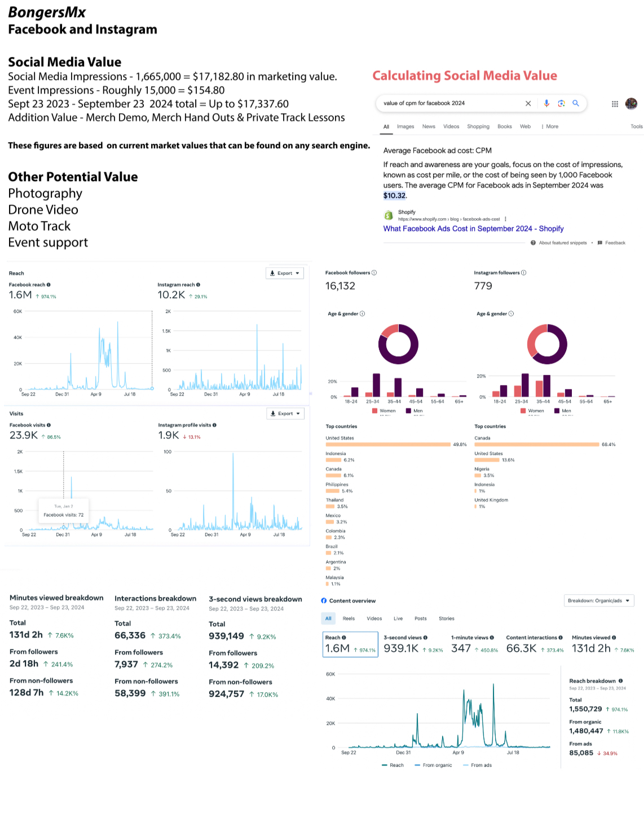Click Men legend swatch under Instagram chart

click(557, 411)
